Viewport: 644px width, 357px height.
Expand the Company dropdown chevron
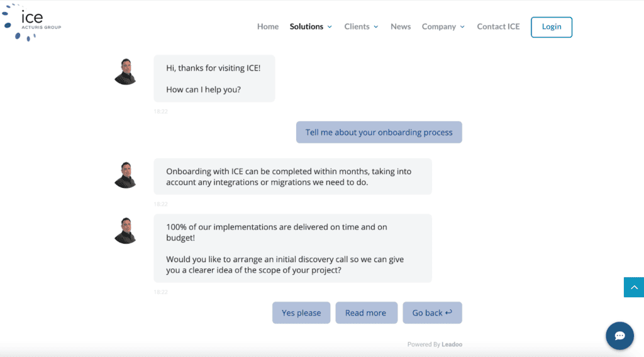click(462, 27)
